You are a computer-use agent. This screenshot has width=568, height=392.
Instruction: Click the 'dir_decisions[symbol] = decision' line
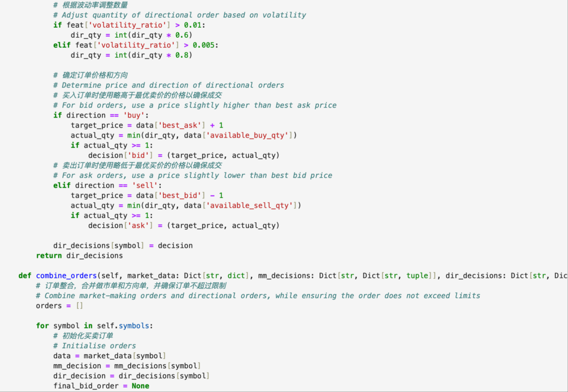pyautogui.click(x=123, y=245)
